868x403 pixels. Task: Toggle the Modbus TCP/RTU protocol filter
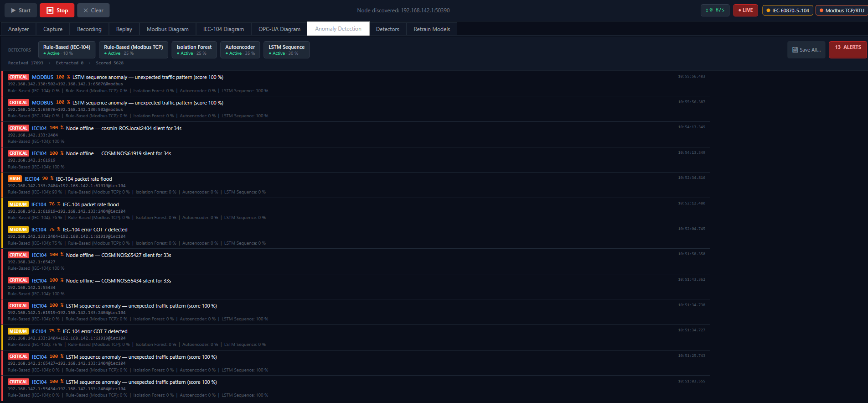tap(842, 10)
